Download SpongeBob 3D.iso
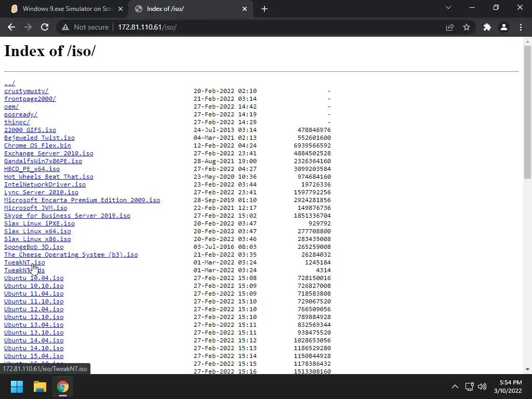 click(x=34, y=247)
